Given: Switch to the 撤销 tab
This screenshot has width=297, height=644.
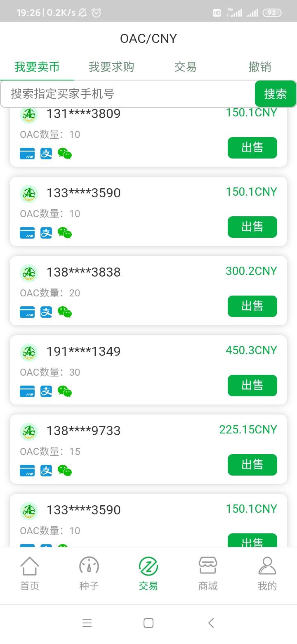Looking at the screenshot, I should (260, 67).
